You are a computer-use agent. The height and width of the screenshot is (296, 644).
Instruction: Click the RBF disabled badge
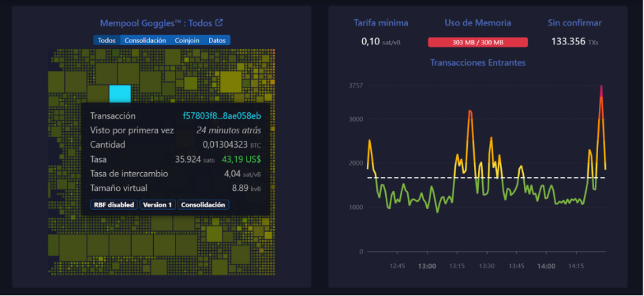click(x=113, y=204)
